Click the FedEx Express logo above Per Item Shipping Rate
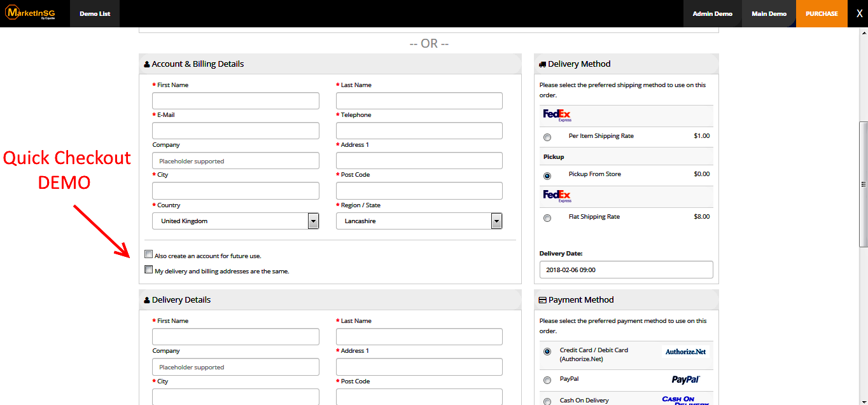Image resolution: width=868 pixels, height=405 pixels. (557, 116)
